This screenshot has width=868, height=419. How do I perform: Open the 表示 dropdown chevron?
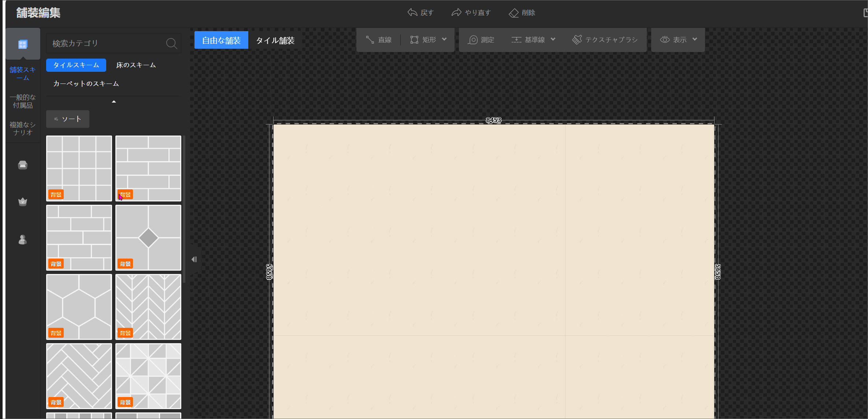pos(695,39)
